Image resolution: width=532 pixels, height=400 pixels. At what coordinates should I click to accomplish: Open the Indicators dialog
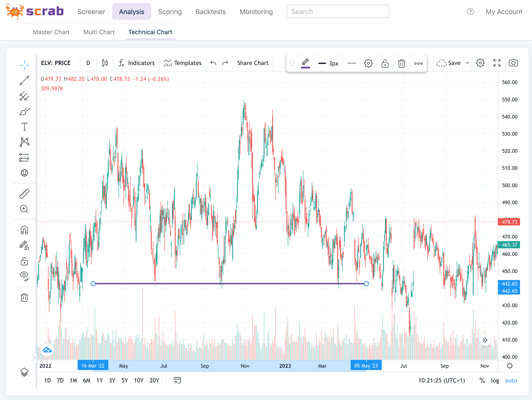[136, 63]
